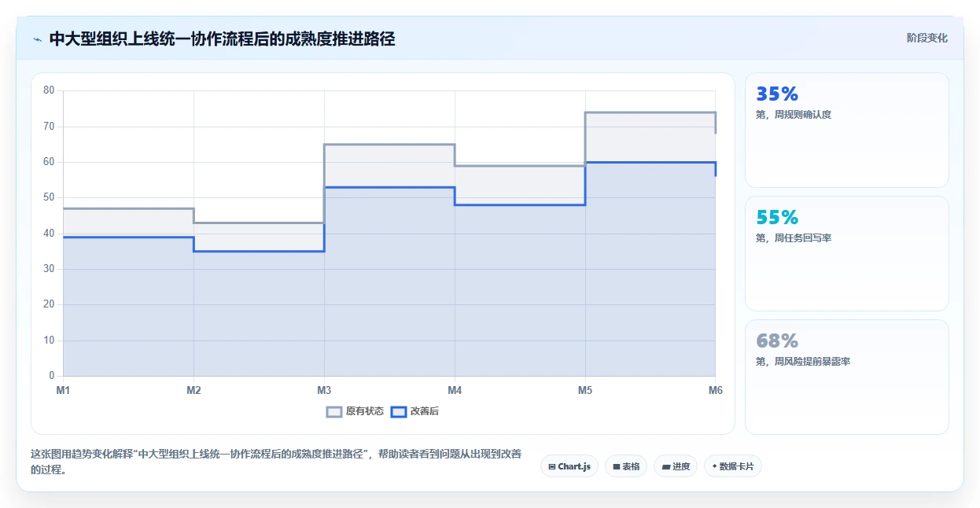The width and height of the screenshot is (980, 508).
Task: Click the 68% value card
Action: 847,377
